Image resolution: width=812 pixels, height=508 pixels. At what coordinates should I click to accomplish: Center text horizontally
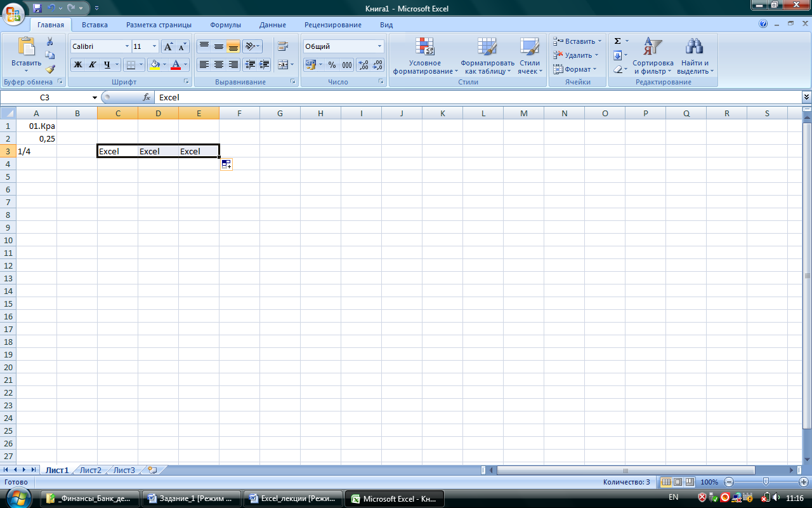[219, 65]
